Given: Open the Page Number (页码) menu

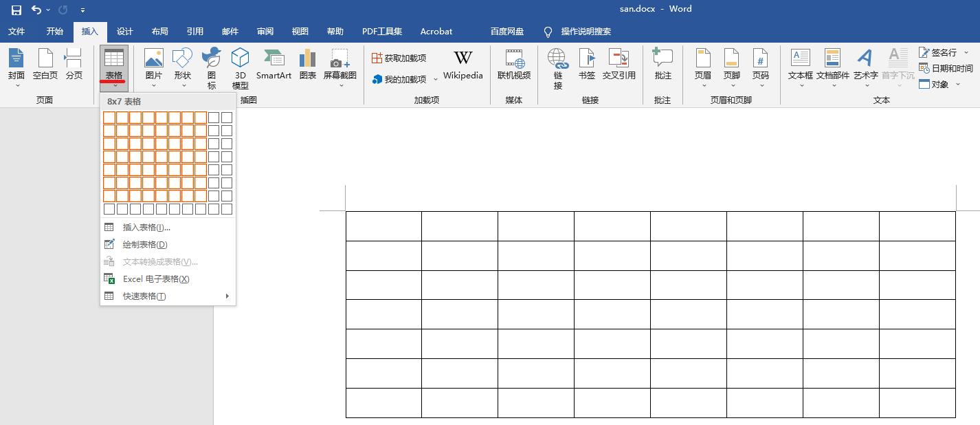Looking at the screenshot, I should point(760,67).
